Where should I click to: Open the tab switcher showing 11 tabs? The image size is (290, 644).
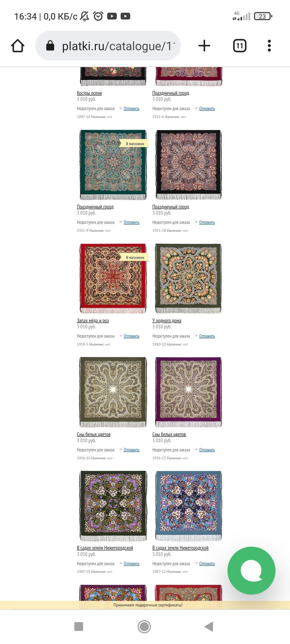click(x=240, y=46)
